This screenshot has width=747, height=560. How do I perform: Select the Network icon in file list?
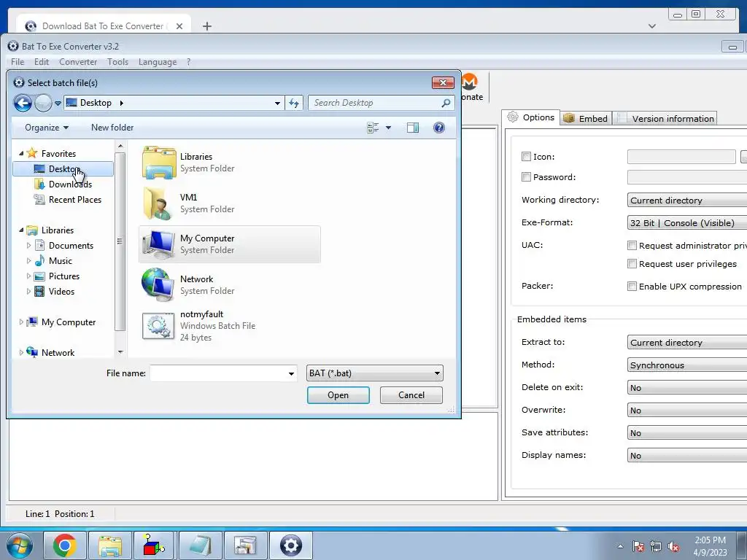pos(158,285)
